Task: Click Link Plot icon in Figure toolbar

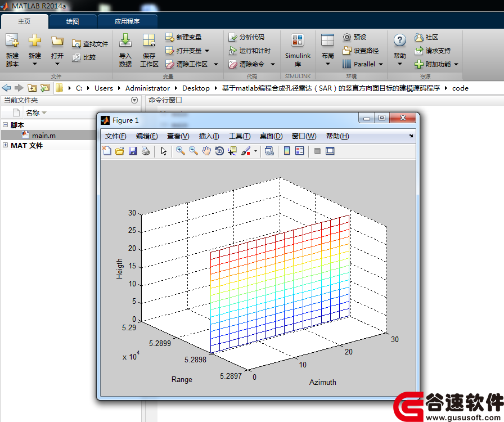Action: (x=269, y=151)
